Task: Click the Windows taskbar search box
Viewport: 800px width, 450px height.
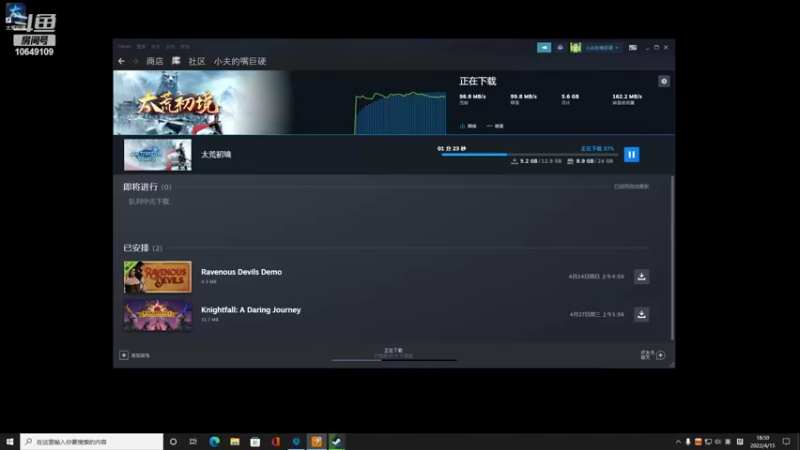Action: (x=92, y=441)
